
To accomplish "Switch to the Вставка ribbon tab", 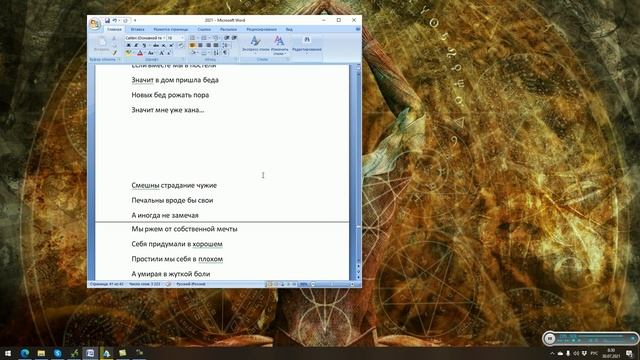I will (x=138, y=29).
